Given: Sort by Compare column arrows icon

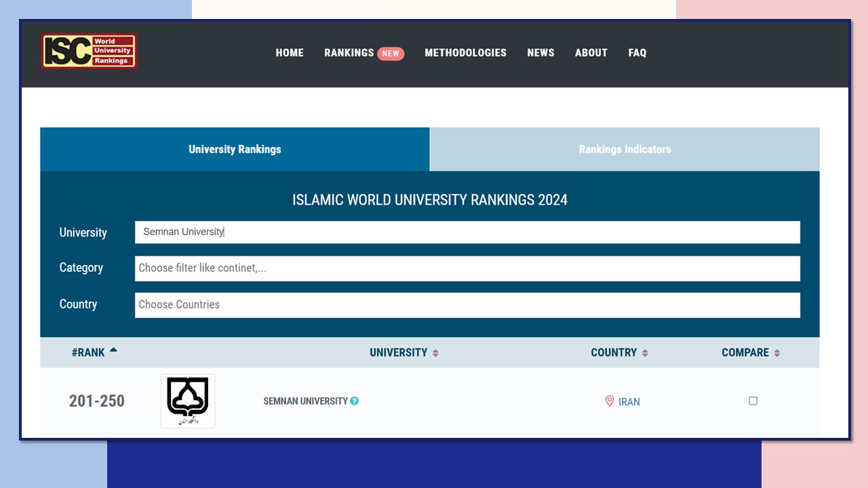Looking at the screenshot, I should (x=776, y=353).
